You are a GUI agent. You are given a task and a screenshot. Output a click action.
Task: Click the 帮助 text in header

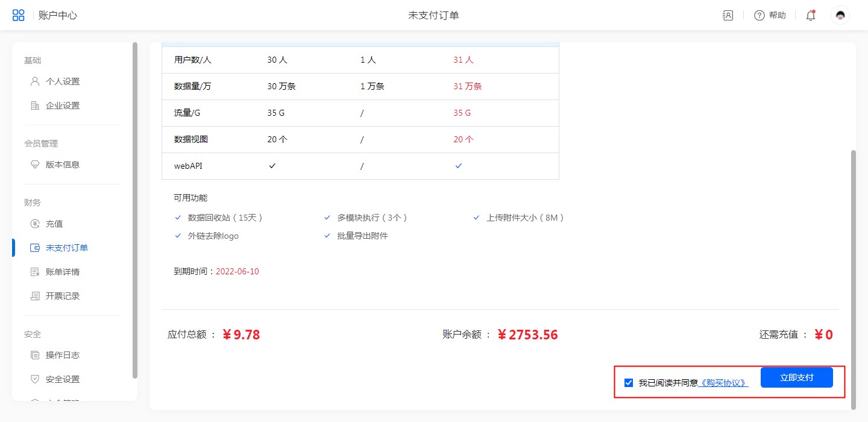(x=778, y=16)
